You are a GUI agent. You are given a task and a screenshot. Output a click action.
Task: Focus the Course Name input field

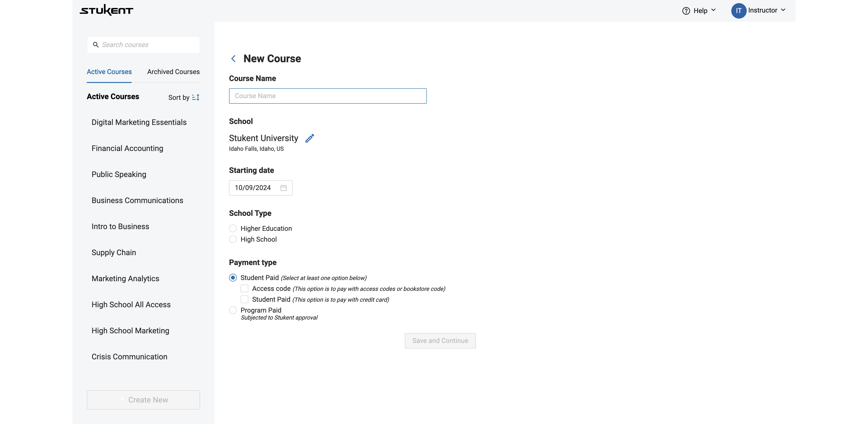click(x=327, y=96)
